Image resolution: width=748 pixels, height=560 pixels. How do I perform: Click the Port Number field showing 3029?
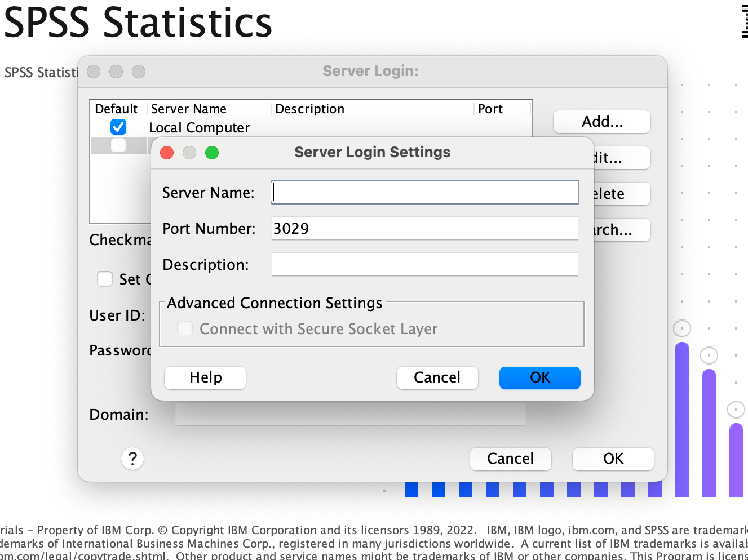pyautogui.click(x=424, y=228)
